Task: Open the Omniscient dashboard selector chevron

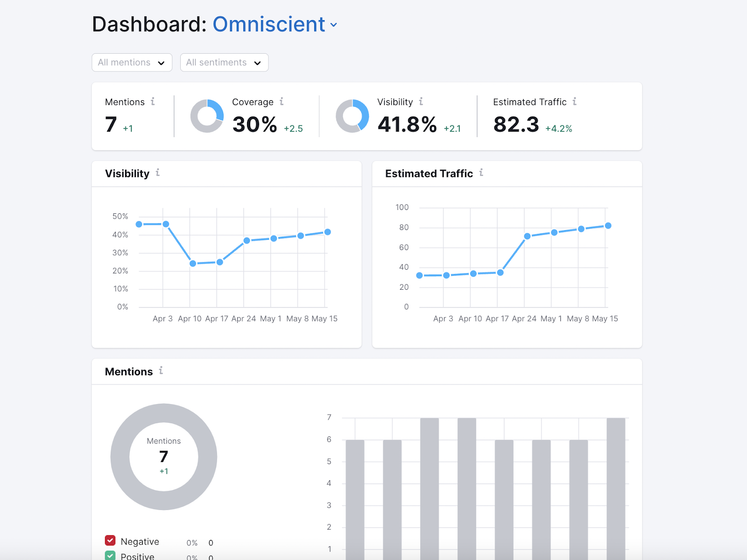Action: click(334, 25)
